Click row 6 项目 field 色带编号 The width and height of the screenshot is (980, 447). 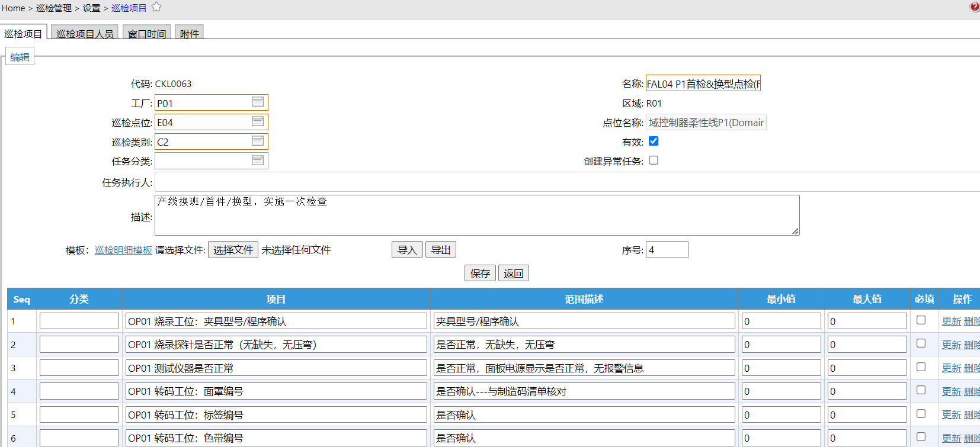[x=276, y=438]
